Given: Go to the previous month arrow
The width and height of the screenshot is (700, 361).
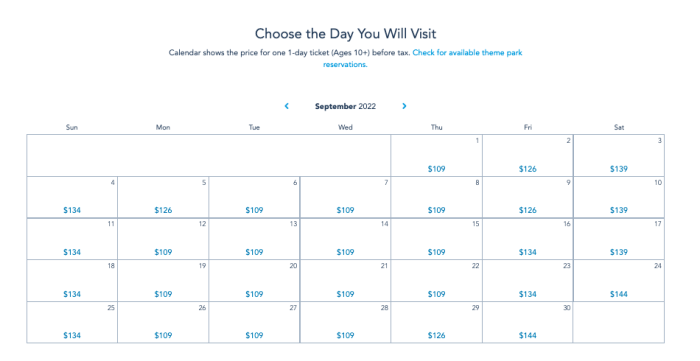Looking at the screenshot, I should click(287, 106).
